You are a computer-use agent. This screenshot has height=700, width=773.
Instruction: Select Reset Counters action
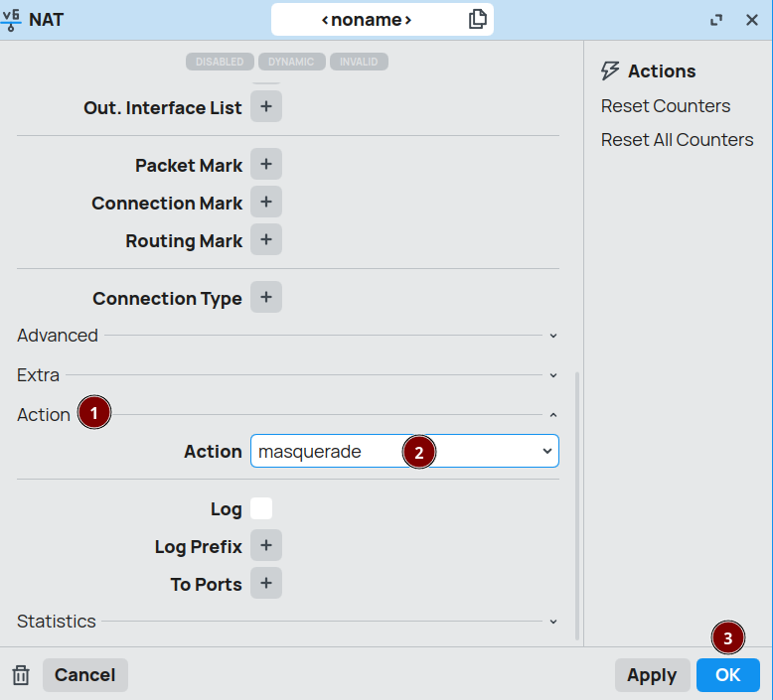[665, 106]
